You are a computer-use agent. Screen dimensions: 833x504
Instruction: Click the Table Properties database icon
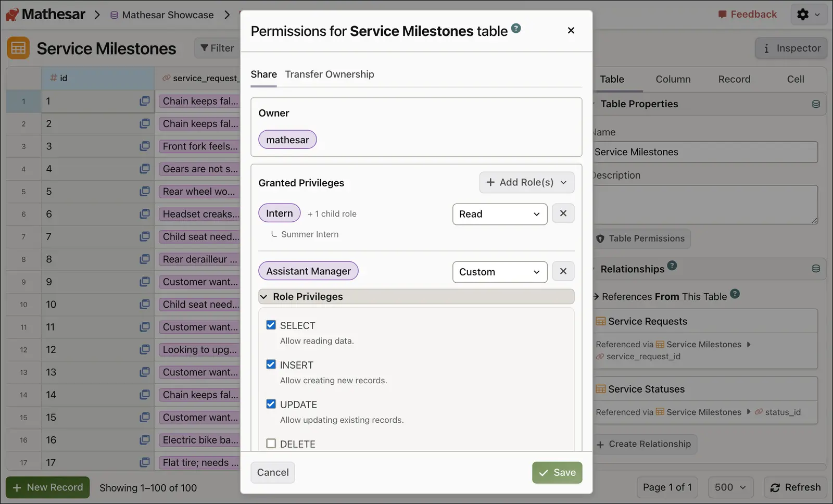[x=816, y=104]
